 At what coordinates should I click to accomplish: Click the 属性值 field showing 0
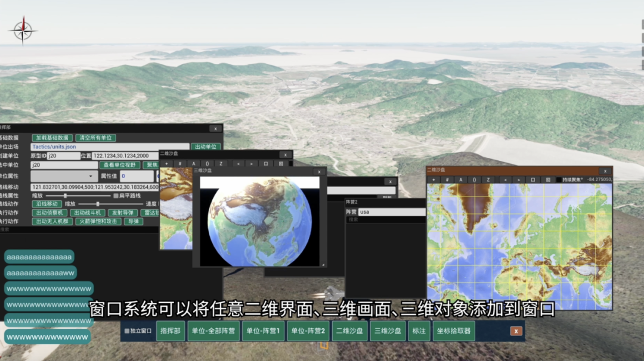pos(137,176)
